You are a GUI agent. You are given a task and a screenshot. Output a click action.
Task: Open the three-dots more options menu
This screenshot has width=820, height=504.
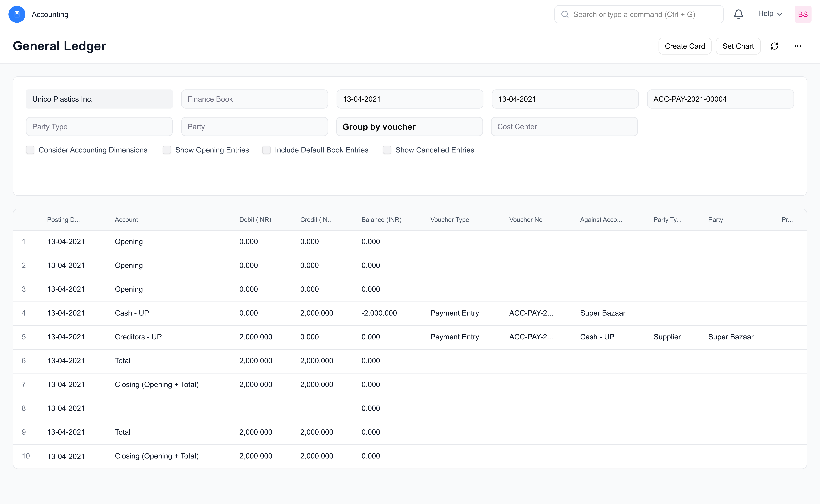point(797,46)
